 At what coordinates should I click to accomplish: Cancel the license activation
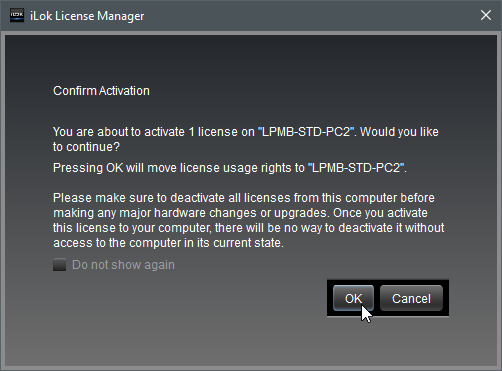click(x=411, y=298)
